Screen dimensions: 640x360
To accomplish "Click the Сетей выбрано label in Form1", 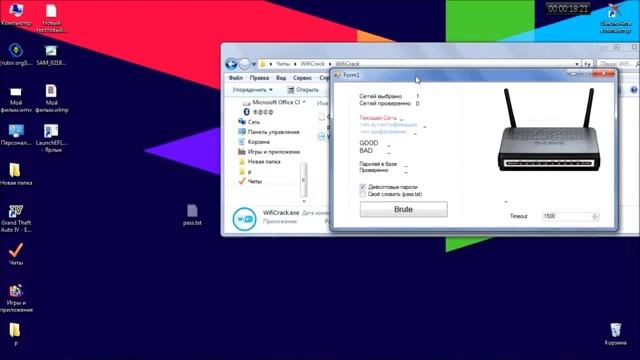I will [x=380, y=96].
